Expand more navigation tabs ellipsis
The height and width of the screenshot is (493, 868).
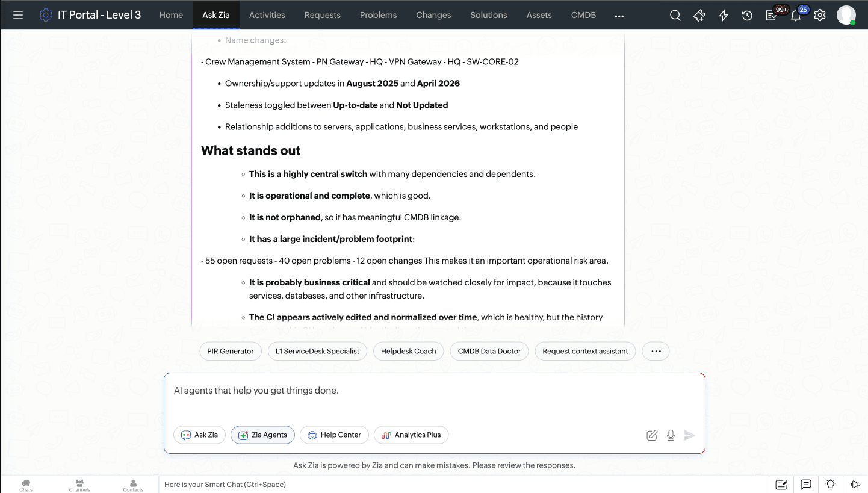click(619, 16)
